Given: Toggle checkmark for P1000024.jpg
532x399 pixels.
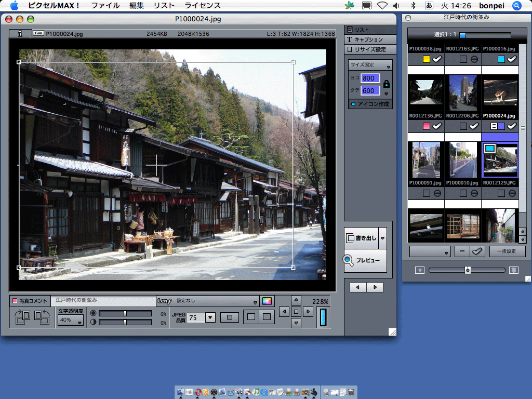Looking at the screenshot, I should [512, 126].
